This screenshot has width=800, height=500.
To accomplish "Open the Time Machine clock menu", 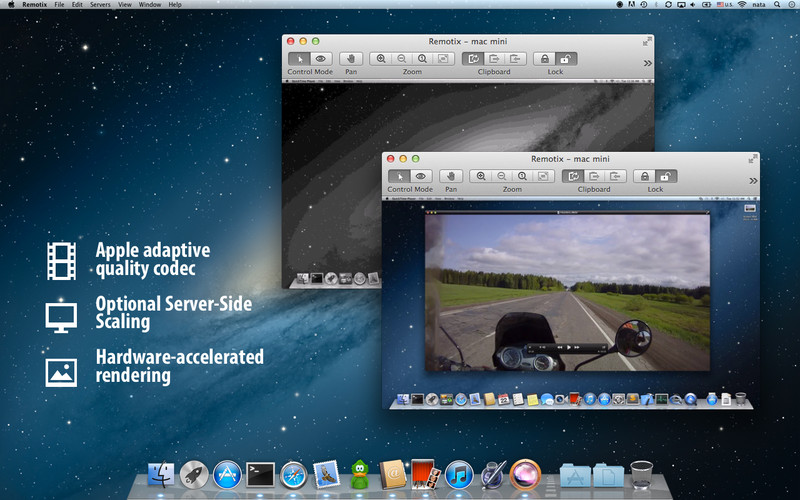I will (x=644, y=5).
